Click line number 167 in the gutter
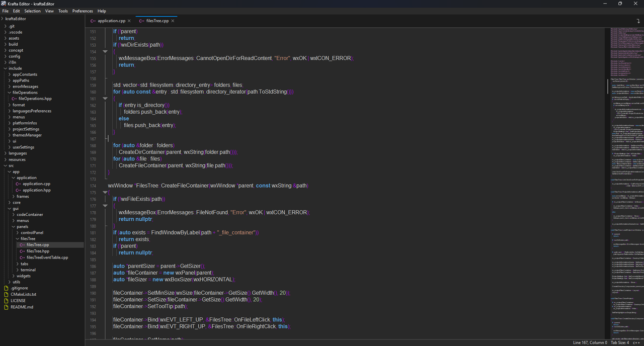Screen dimensions: 644x346 coord(93,139)
